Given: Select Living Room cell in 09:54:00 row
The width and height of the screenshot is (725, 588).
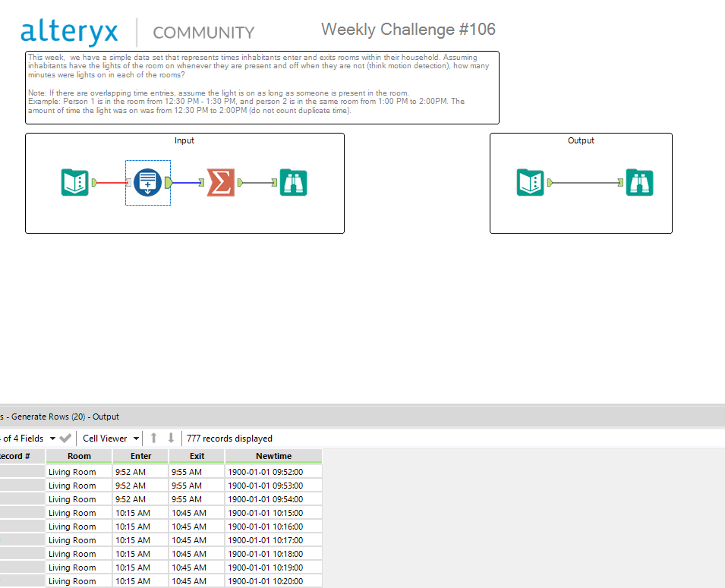Looking at the screenshot, I should [79, 499].
